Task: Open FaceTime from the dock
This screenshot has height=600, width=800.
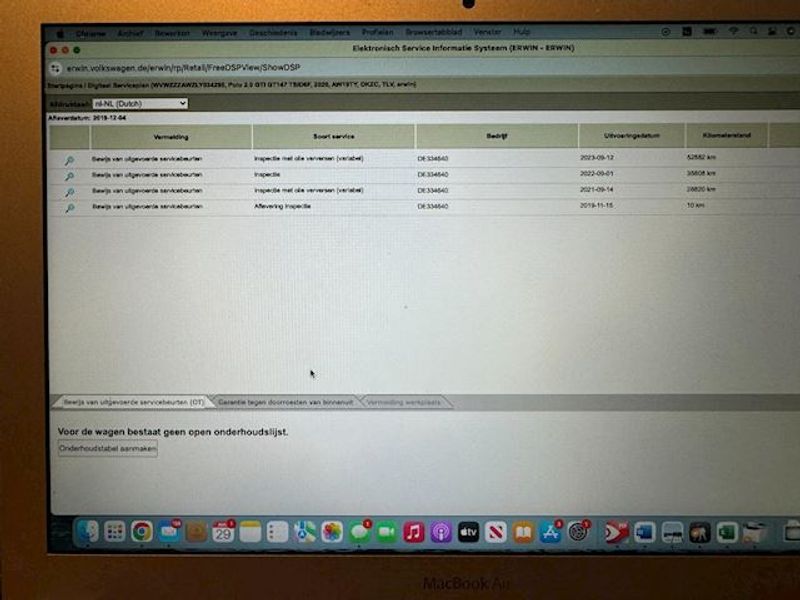Action: pos(387,532)
